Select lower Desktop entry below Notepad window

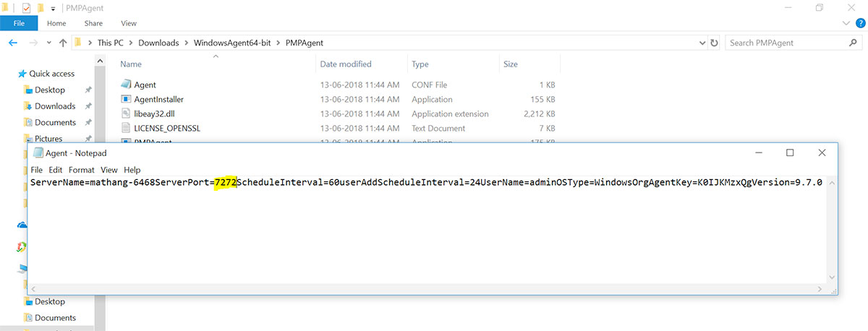click(50, 301)
